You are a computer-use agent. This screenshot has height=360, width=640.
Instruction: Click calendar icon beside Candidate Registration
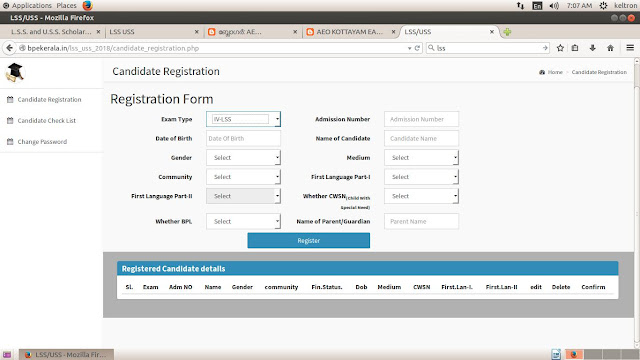coord(10,100)
